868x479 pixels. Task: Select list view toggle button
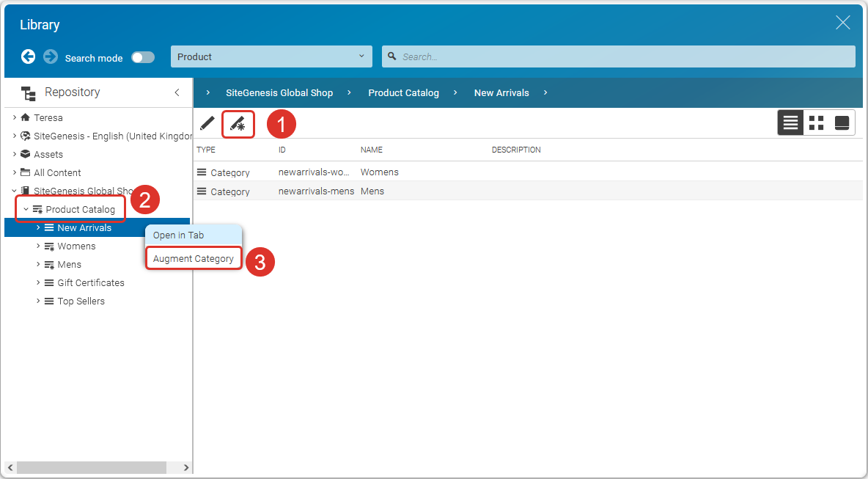pos(790,122)
